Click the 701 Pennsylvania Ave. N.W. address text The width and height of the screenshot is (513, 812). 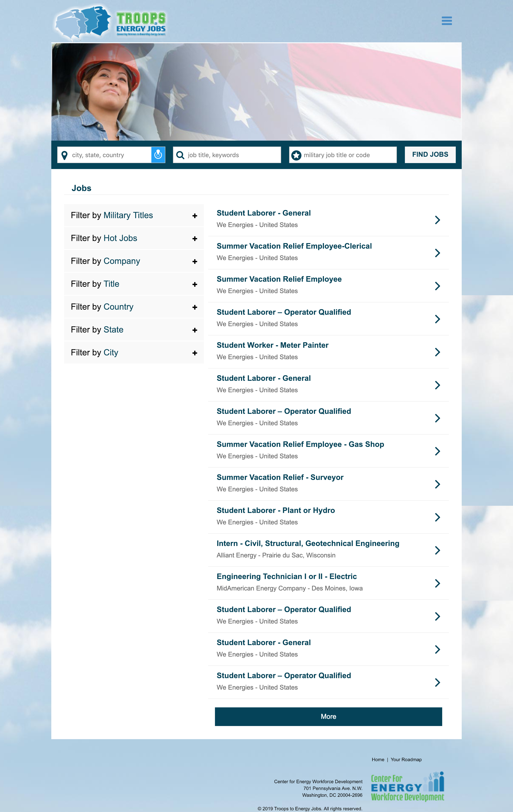coord(332,788)
